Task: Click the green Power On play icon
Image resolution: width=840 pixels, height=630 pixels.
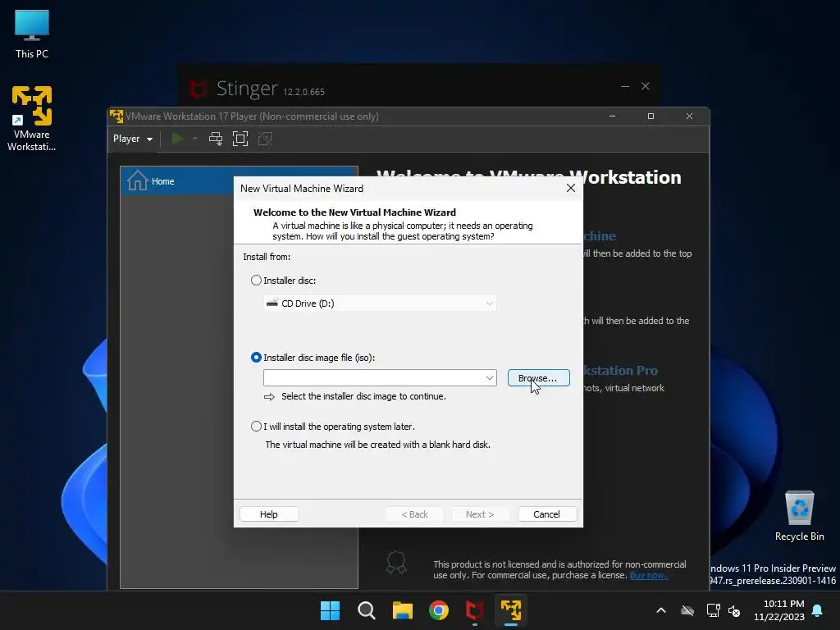Action: [177, 139]
